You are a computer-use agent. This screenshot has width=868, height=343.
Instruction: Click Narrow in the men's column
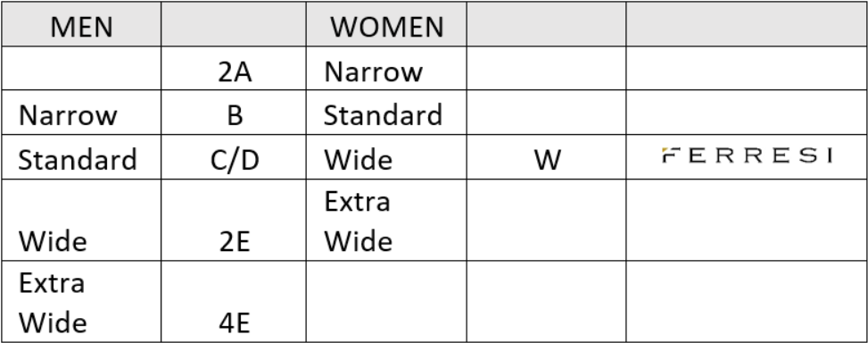coord(68,115)
